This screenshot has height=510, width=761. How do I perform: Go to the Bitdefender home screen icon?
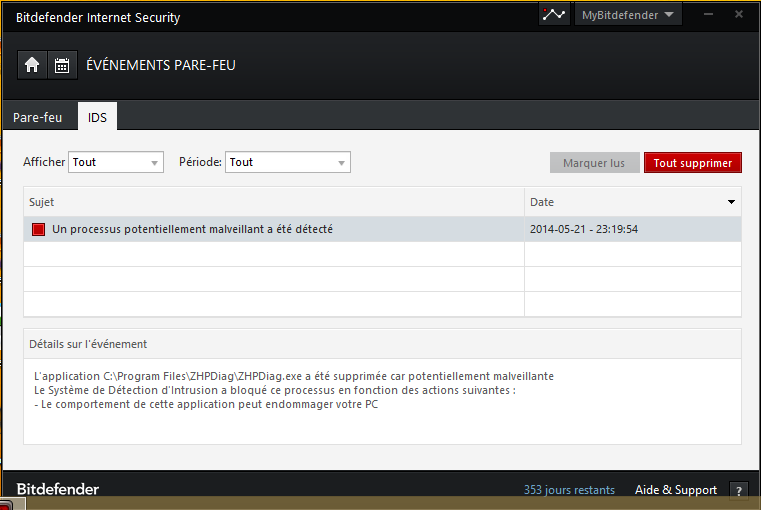(x=32, y=65)
